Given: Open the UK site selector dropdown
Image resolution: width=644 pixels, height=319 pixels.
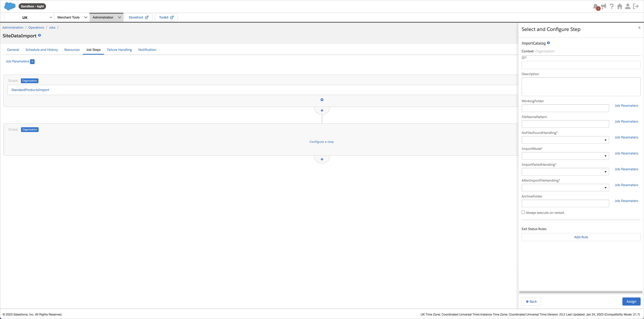Looking at the screenshot, I should [29, 17].
